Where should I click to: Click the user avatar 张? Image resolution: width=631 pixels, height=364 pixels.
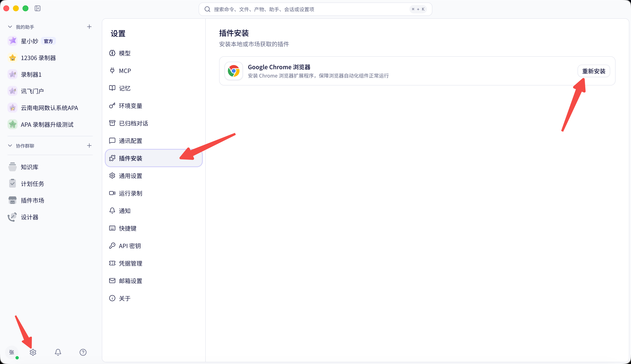tap(12, 352)
